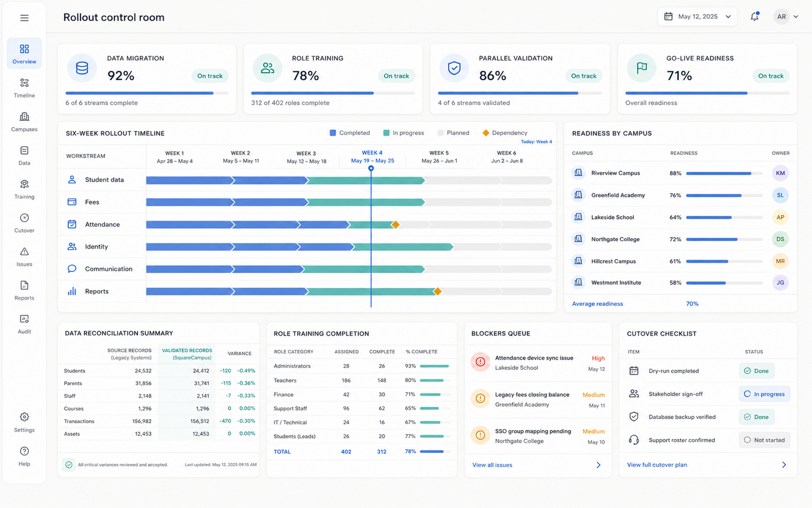This screenshot has width=812, height=508.
Task: Click the Data Migration database icon
Action: coord(82,68)
